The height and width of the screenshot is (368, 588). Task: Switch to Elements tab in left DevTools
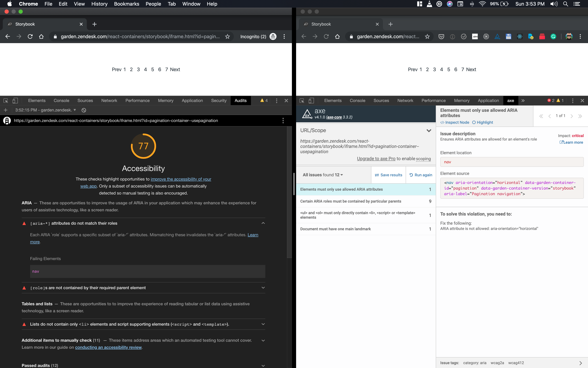[37, 101]
